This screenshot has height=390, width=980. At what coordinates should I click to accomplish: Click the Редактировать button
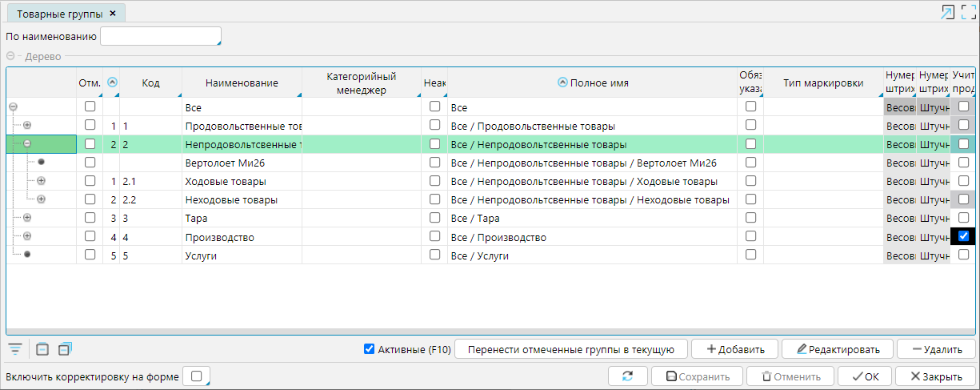837,349
